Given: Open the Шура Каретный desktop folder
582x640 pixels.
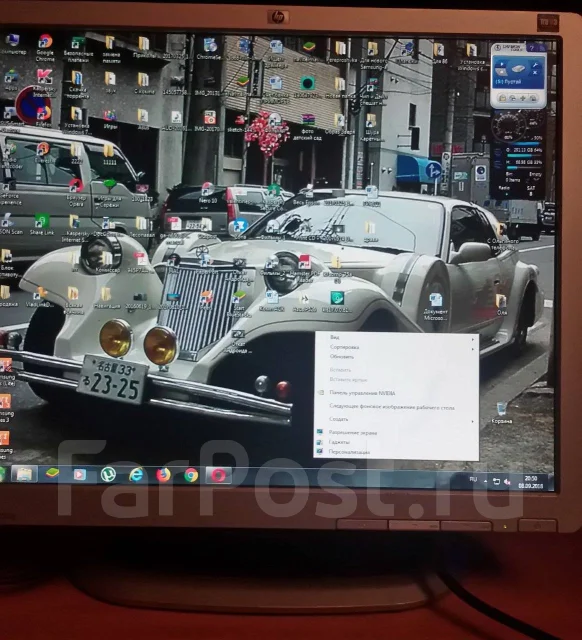Looking at the screenshot, I should tap(371, 128).
